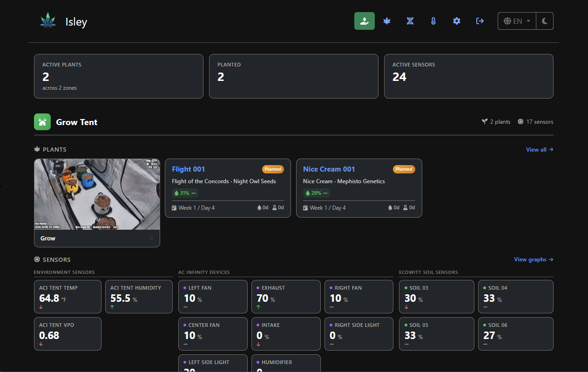Open View graphs for sensors
588x372 pixels.
(x=534, y=259)
